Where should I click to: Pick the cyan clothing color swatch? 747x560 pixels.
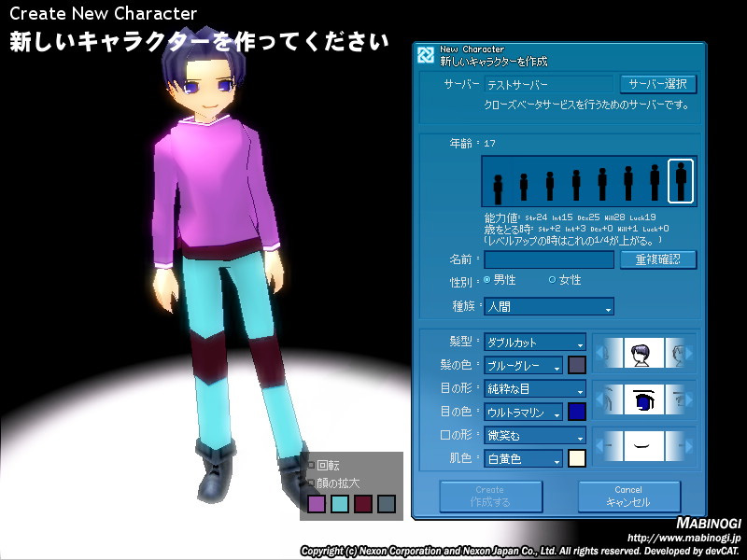point(340,503)
